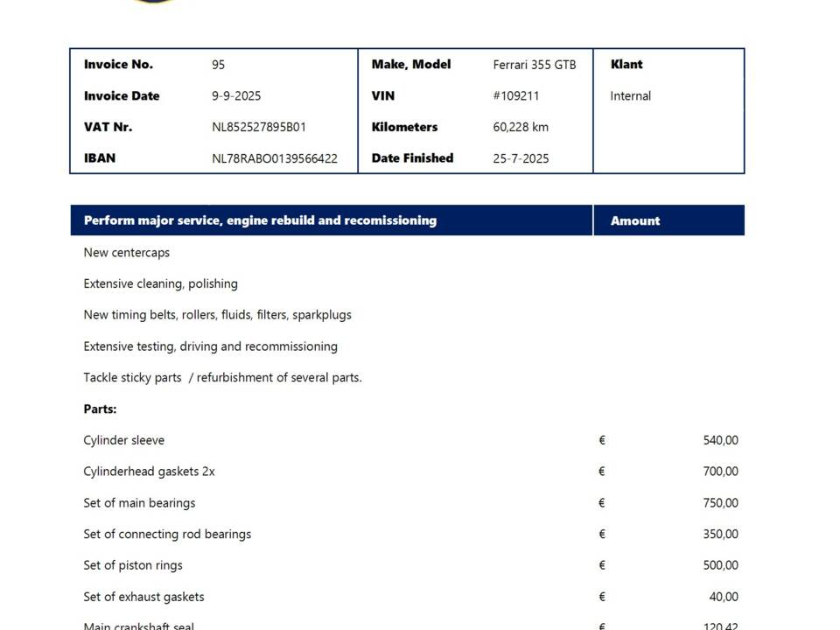Select Set of exhaust gaskets item
The image size is (840, 630).
click(x=143, y=597)
